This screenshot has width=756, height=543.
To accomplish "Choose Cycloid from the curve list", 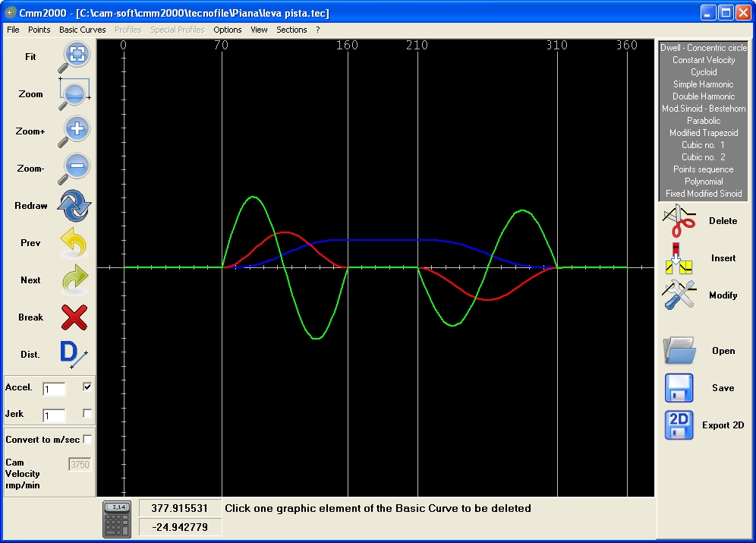I will pyautogui.click(x=704, y=72).
